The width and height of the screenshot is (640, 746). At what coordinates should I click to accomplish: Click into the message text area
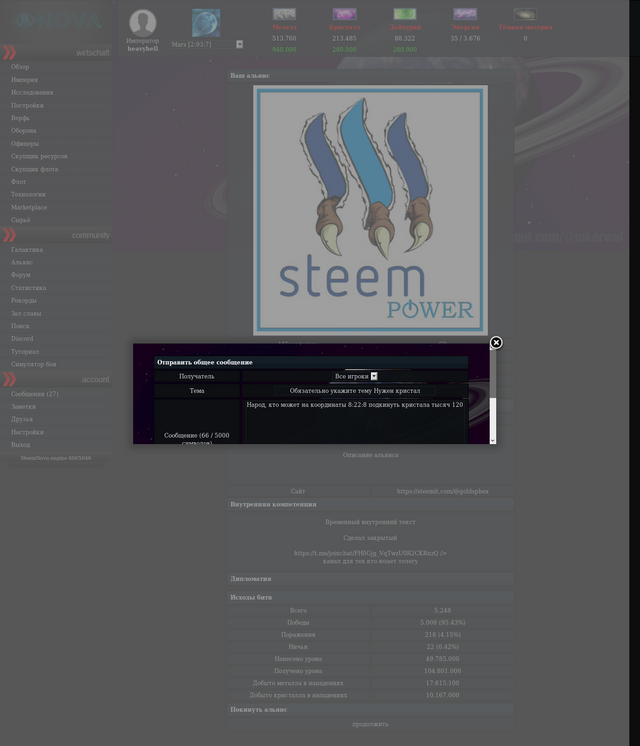pos(355,422)
